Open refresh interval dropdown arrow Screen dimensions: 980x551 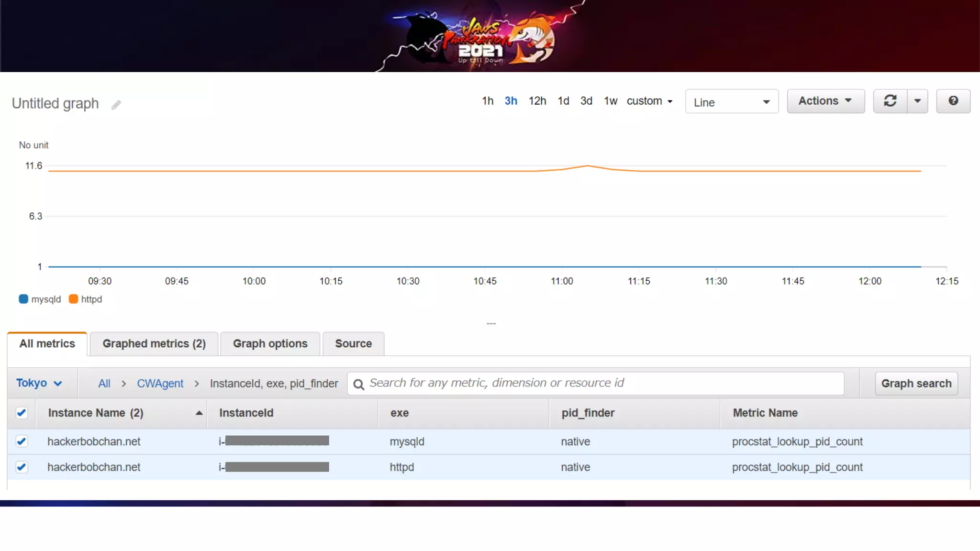[x=917, y=101]
